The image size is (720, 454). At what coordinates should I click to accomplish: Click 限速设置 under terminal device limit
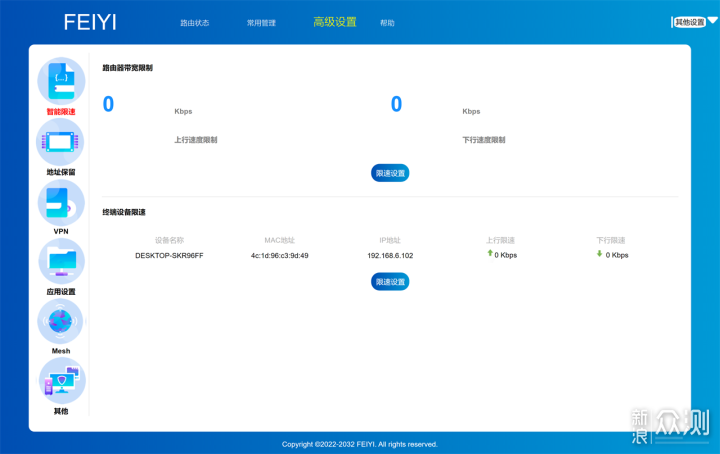tap(390, 282)
